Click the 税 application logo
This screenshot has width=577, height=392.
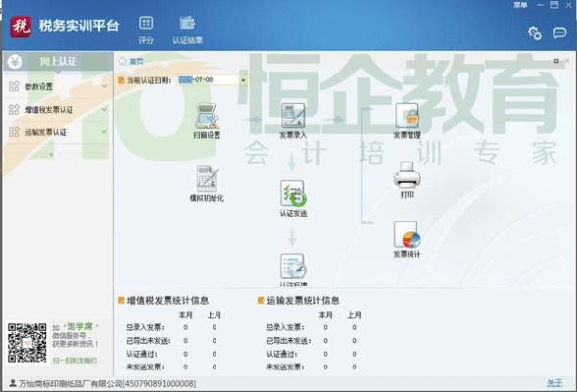point(21,26)
